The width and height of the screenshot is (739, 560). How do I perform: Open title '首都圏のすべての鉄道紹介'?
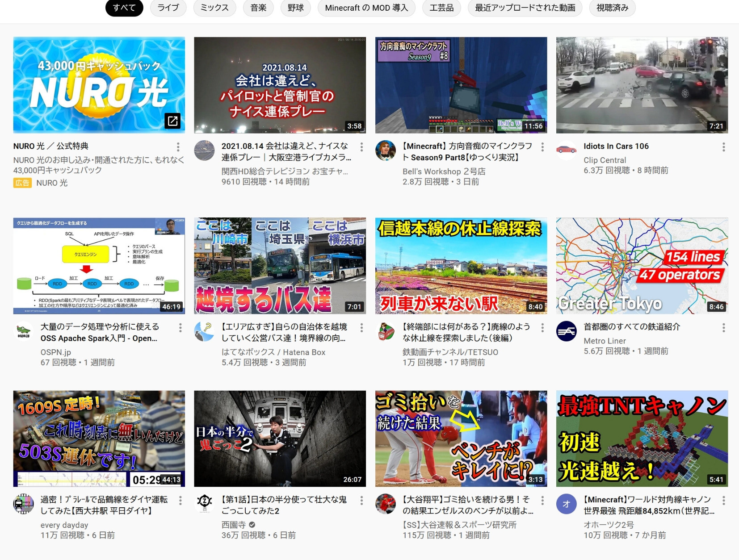coord(632,327)
